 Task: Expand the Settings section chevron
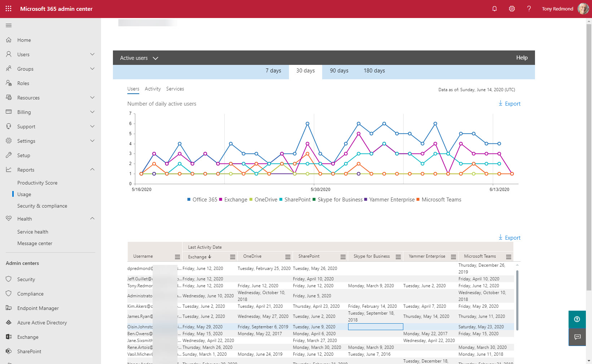click(x=92, y=141)
